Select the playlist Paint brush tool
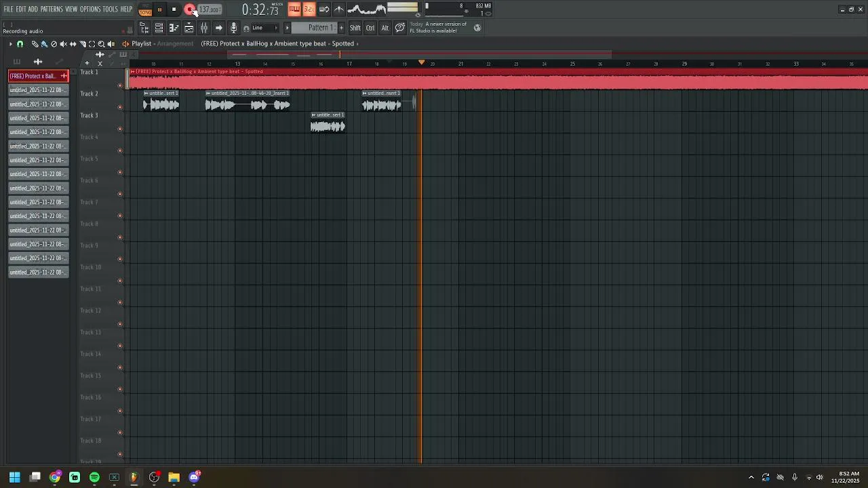868x488 pixels. pos(44,44)
